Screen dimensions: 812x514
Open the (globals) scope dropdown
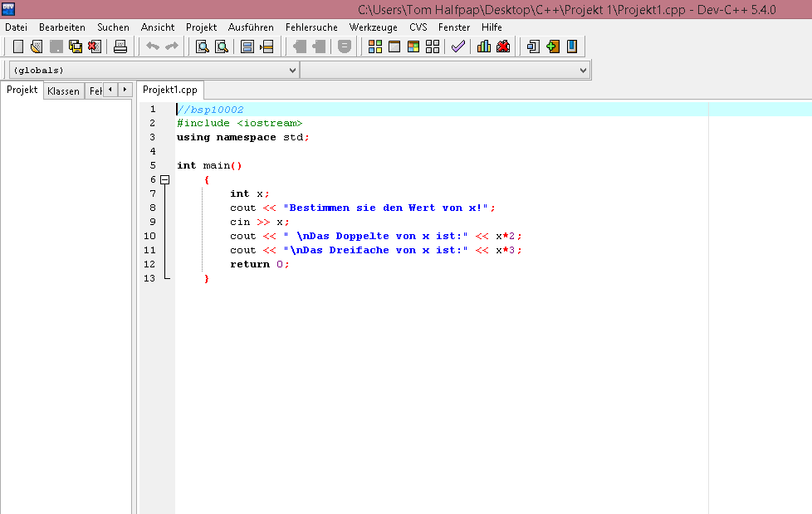tap(154, 70)
